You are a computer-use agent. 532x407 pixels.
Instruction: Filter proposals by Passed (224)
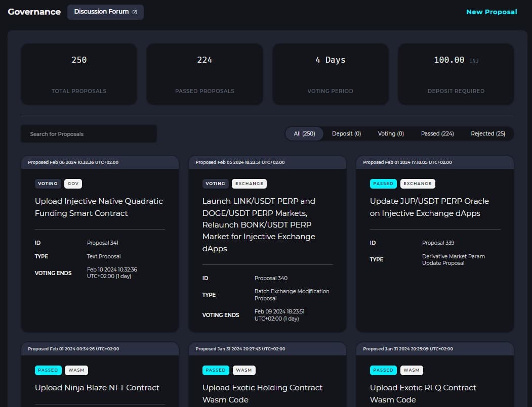(x=437, y=133)
